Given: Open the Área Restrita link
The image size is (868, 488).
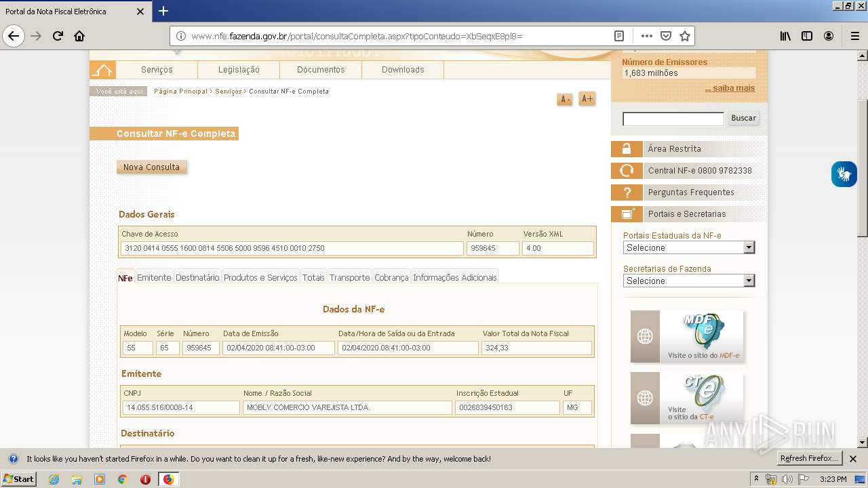Looking at the screenshot, I should [x=674, y=149].
